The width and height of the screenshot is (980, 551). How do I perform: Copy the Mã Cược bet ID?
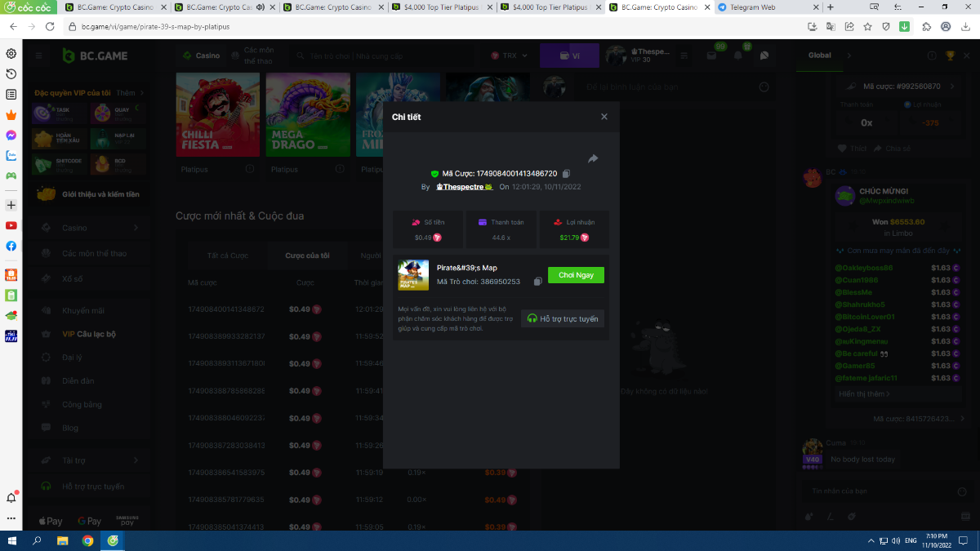click(x=566, y=174)
